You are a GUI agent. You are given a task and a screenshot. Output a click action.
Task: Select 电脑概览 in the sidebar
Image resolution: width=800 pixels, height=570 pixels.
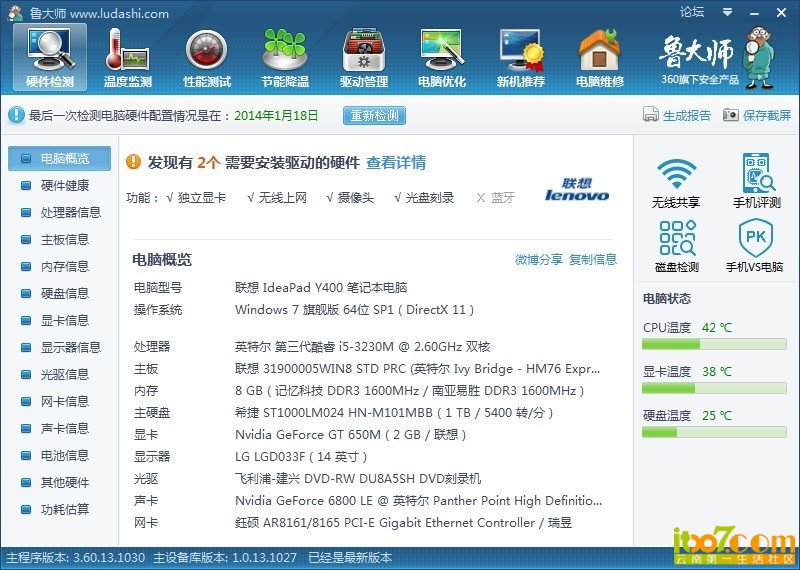coord(59,158)
